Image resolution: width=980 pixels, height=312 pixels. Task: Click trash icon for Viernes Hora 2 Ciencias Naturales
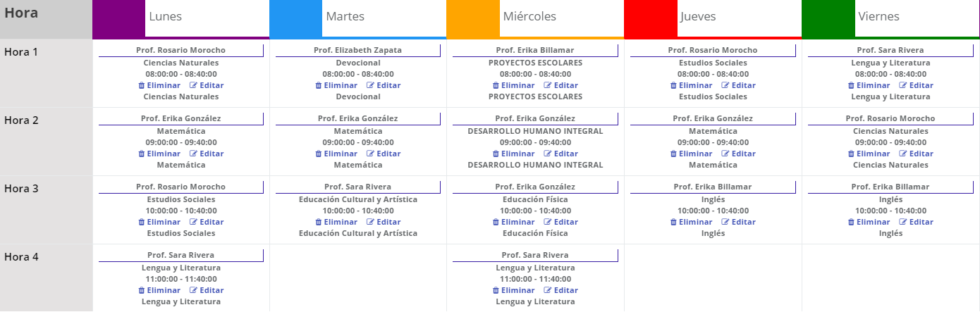coord(852,154)
